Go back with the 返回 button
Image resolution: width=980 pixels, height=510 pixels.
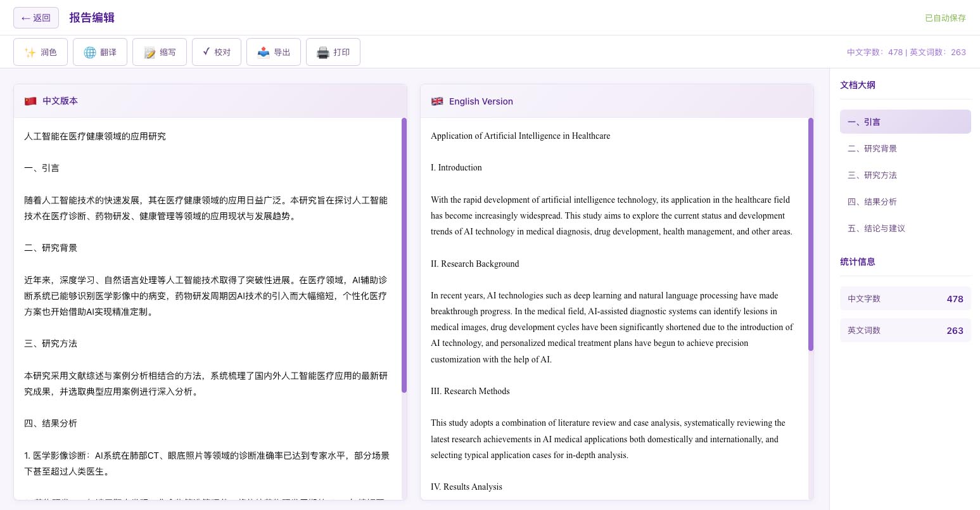click(x=36, y=18)
